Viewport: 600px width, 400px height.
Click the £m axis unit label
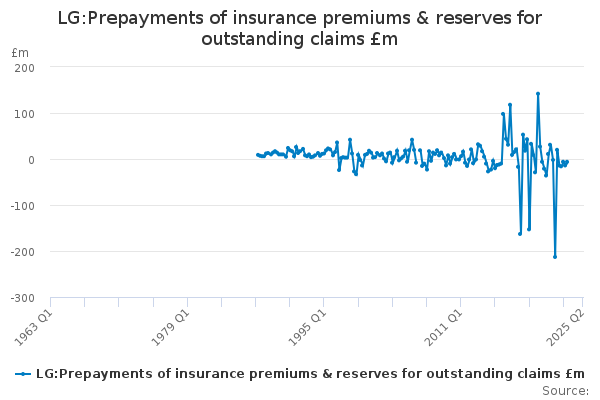20,52
